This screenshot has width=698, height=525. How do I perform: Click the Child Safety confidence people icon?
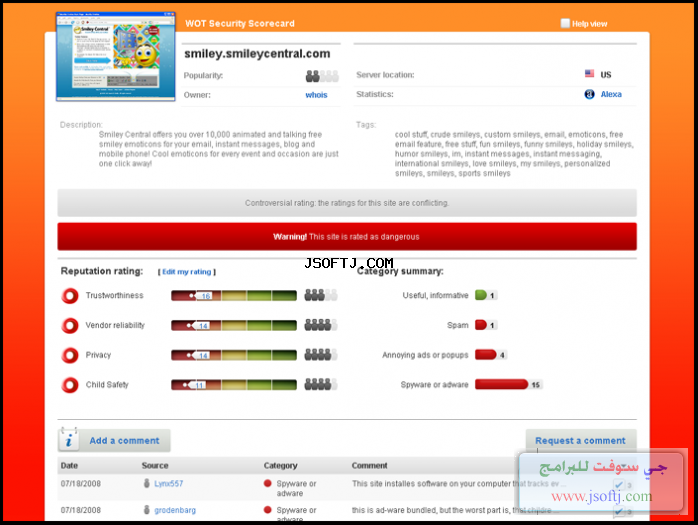[x=321, y=384]
